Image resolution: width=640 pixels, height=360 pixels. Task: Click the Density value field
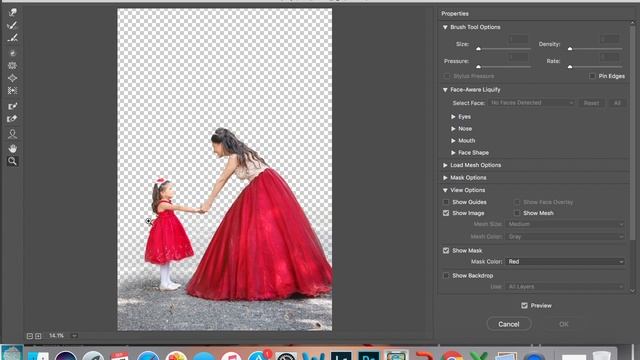tap(609, 40)
